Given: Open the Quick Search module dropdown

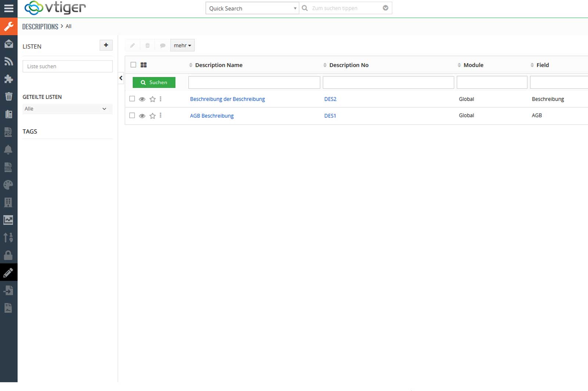Looking at the screenshot, I should [252, 8].
